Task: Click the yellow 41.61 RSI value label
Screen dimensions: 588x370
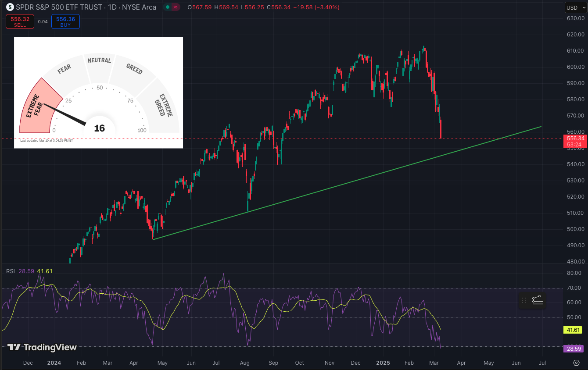Action: tap(574, 330)
